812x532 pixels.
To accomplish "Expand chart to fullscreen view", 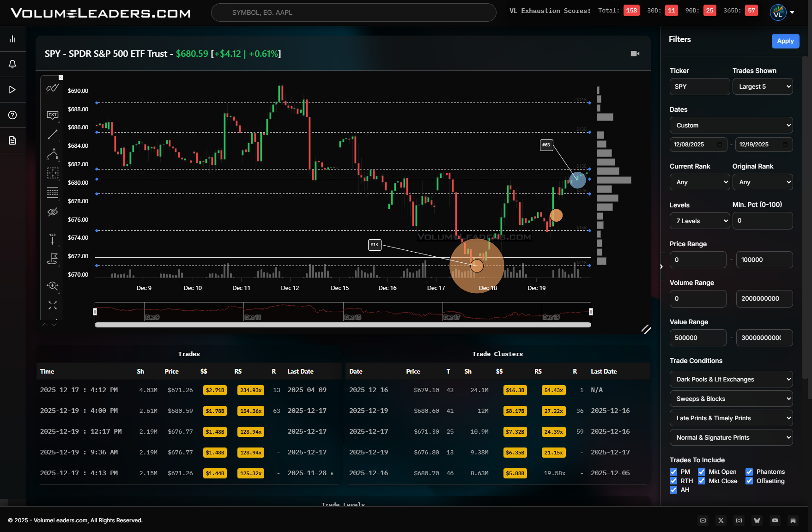I will (x=52, y=306).
